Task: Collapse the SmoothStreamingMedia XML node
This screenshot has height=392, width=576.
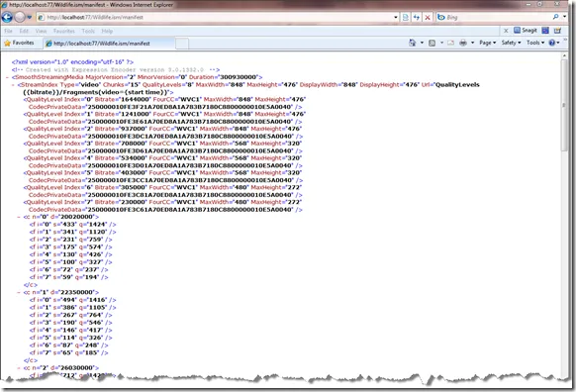Action: coord(7,77)
